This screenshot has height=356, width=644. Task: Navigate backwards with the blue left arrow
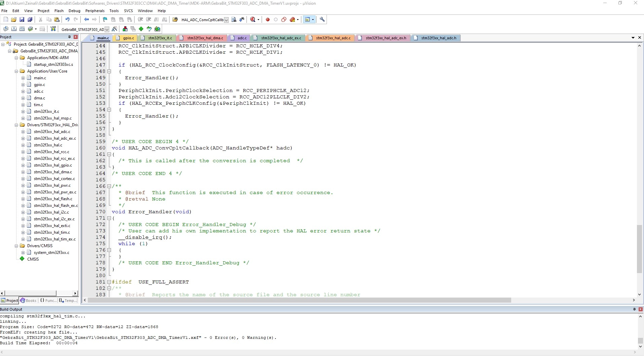point(86,19)
